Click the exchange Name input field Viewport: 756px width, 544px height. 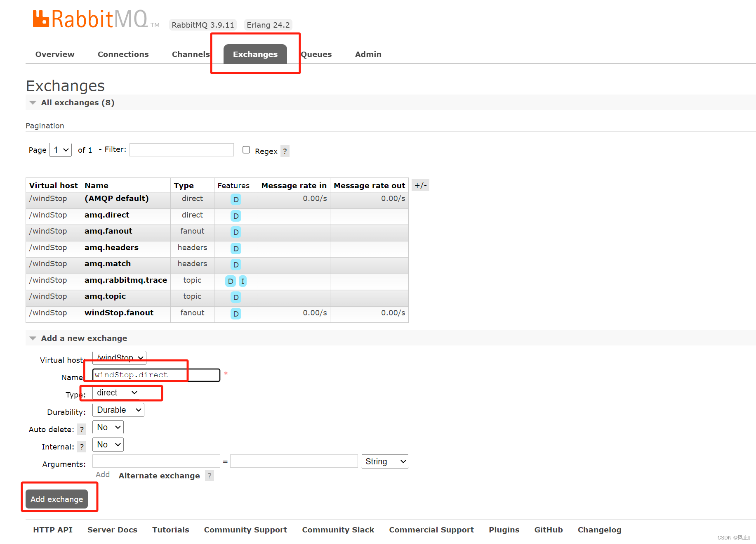(x=156, y=375)
